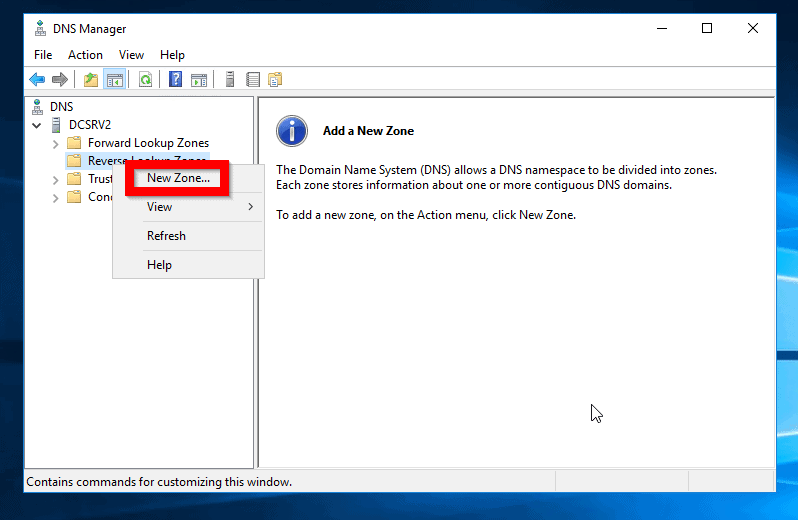Click the Add a New Zone heading
Screen dimensions: 798x520
tap(368, 131)
